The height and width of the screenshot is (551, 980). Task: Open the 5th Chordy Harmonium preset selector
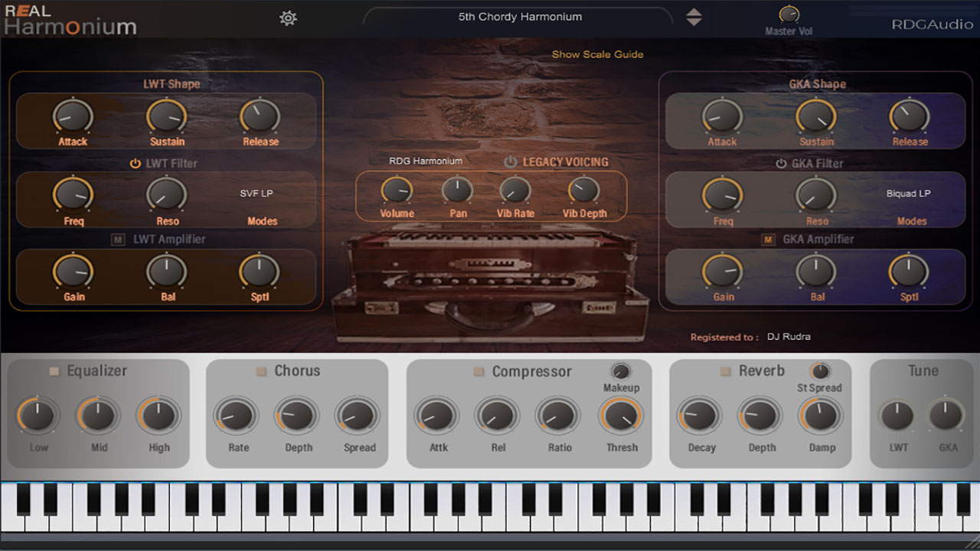pyautogui.click(x=520, y=17)
